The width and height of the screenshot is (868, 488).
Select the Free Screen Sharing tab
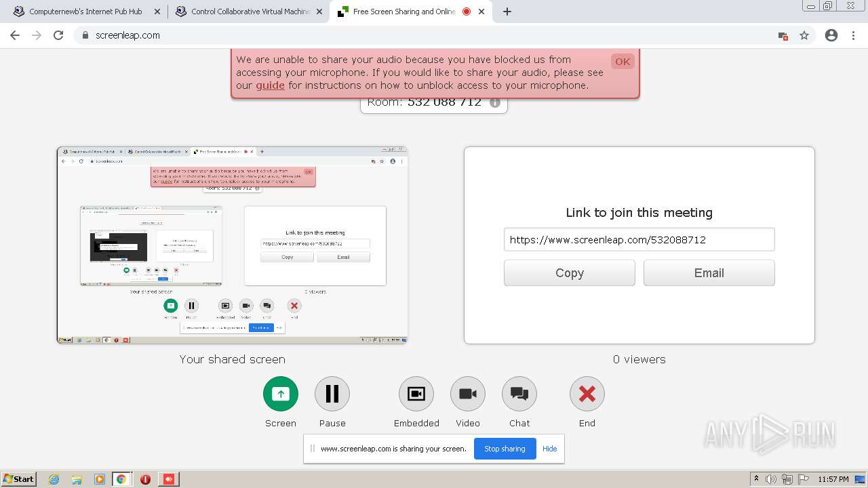click(404, 12)
